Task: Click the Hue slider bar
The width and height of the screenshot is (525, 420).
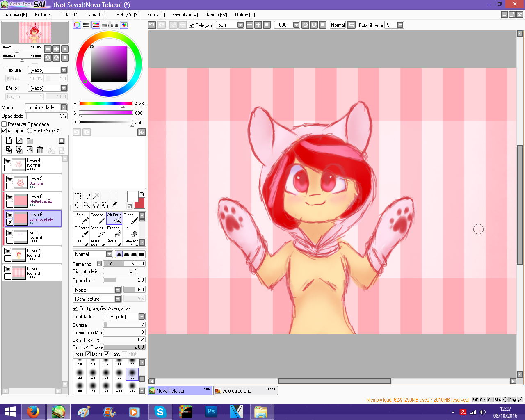Action: [x=106, y=103]
